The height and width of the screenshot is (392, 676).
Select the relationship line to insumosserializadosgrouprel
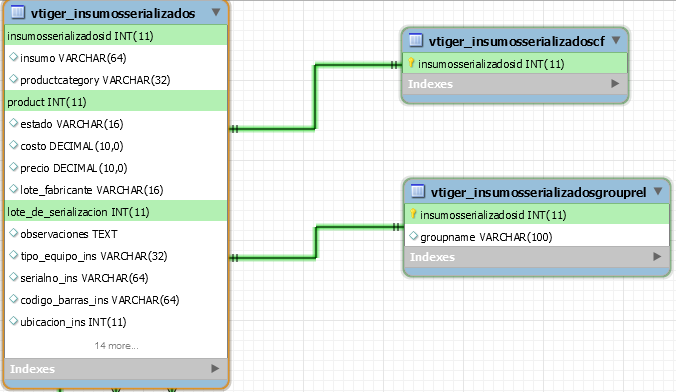pos(316,242)
